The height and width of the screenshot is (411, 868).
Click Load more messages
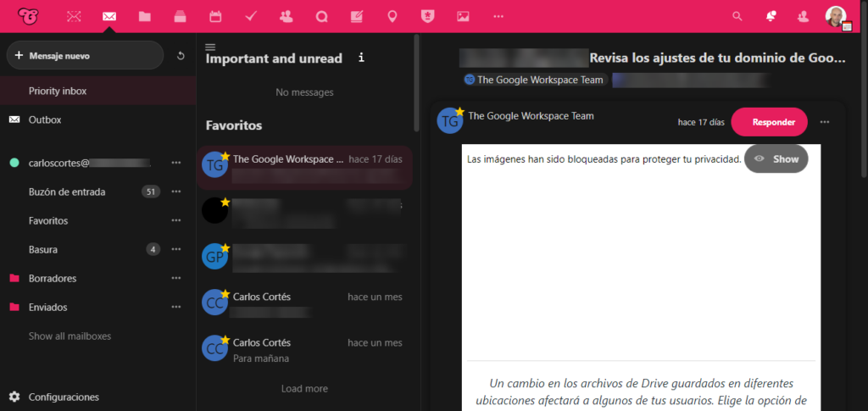(x=304, y=389)
